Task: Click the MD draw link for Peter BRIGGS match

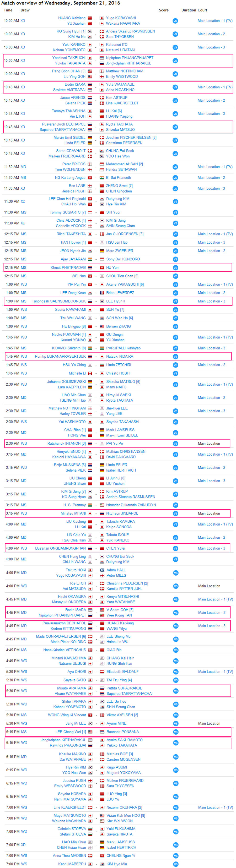Action: 23,167
